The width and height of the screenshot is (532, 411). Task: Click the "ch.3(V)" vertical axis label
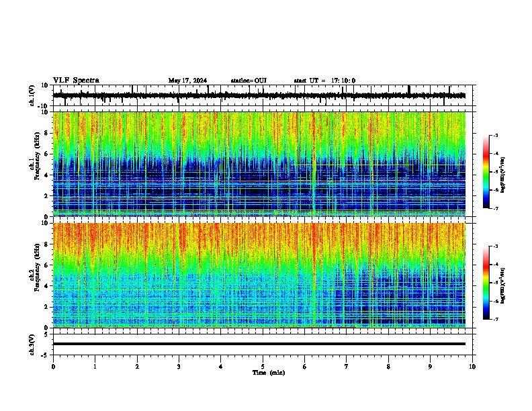32,345
